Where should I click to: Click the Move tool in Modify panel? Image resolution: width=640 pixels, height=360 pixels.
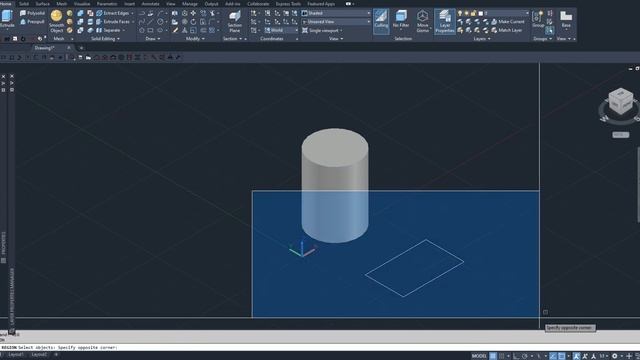[193, 13]
